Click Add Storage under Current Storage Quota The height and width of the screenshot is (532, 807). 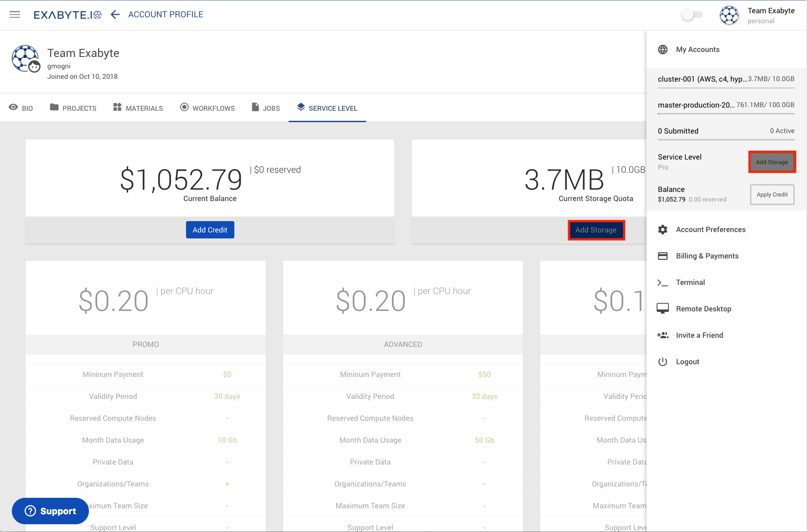tap(595, 230)
